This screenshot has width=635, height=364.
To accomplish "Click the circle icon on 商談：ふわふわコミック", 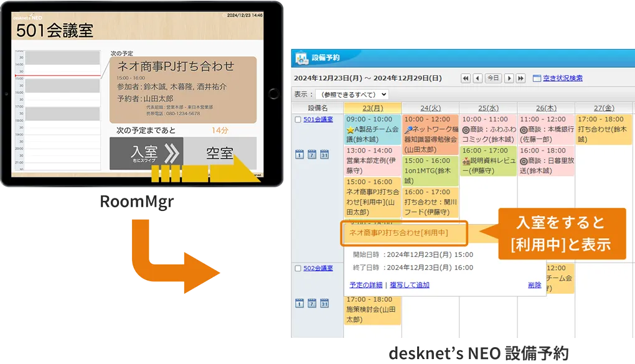I will point(466,130).
